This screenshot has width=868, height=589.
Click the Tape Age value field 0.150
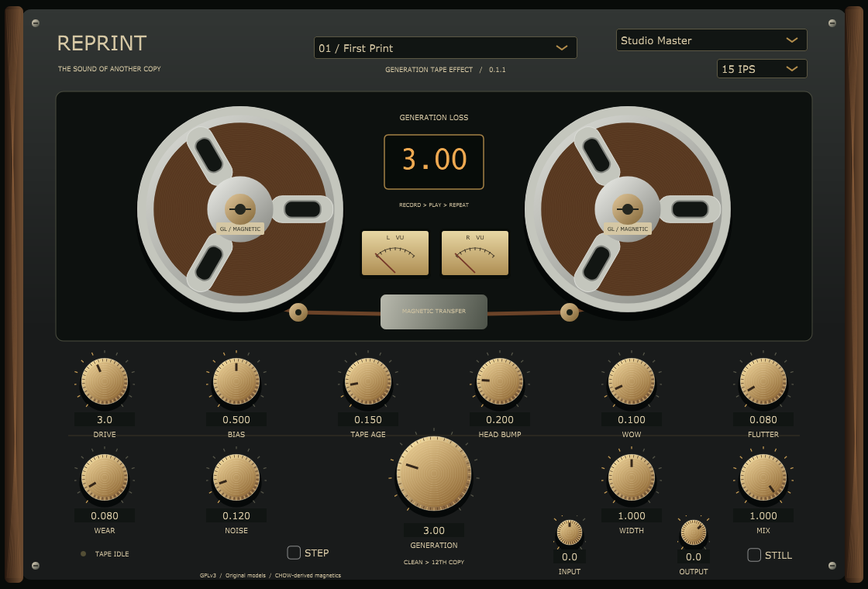(x=368, y=419)
